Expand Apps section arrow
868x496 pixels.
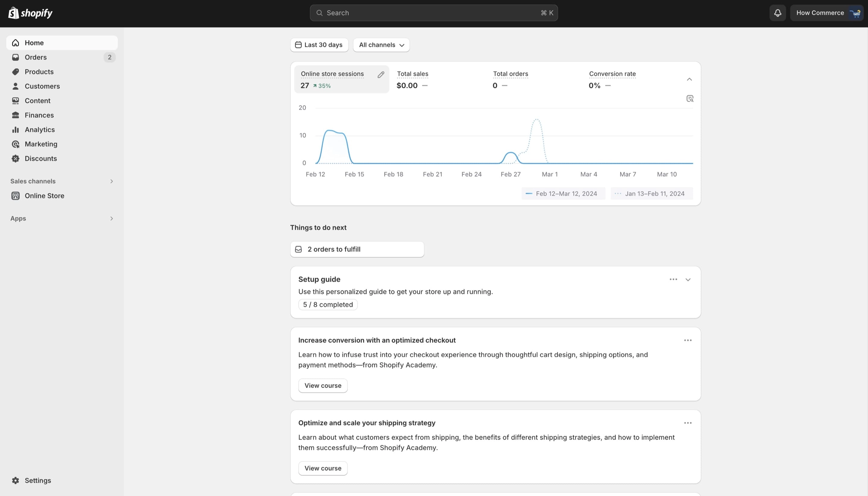[x=111, y=219]
